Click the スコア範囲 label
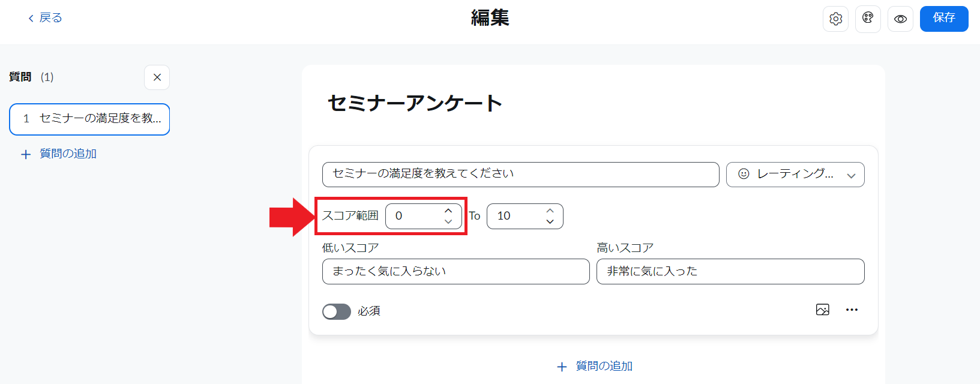The height and width of the screenshot is (384, 980). point(350,216)
